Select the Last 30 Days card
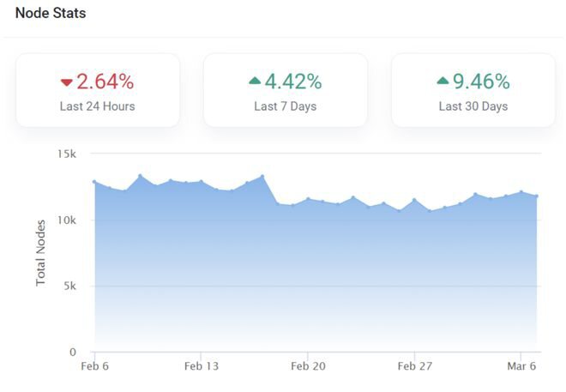Viewport: 566px width, 392px height. tap(473, 91)
